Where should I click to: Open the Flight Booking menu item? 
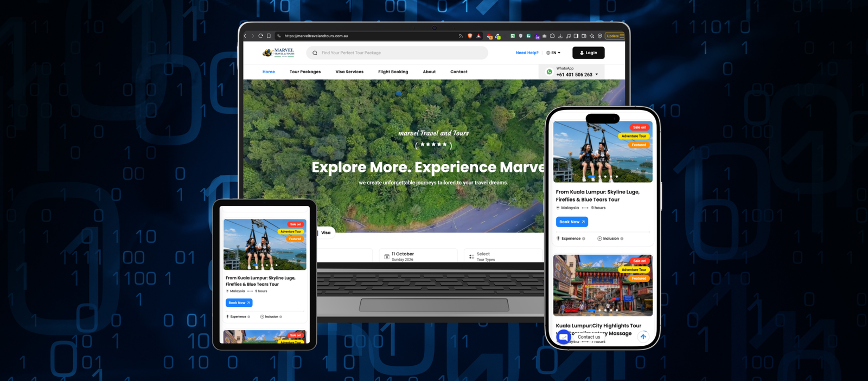pyautogui.click(x=393, y=72)
